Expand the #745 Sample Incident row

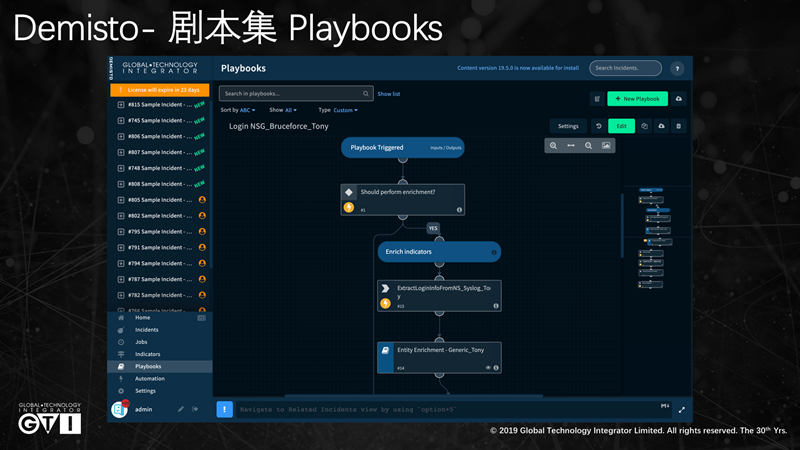point(121,120)
